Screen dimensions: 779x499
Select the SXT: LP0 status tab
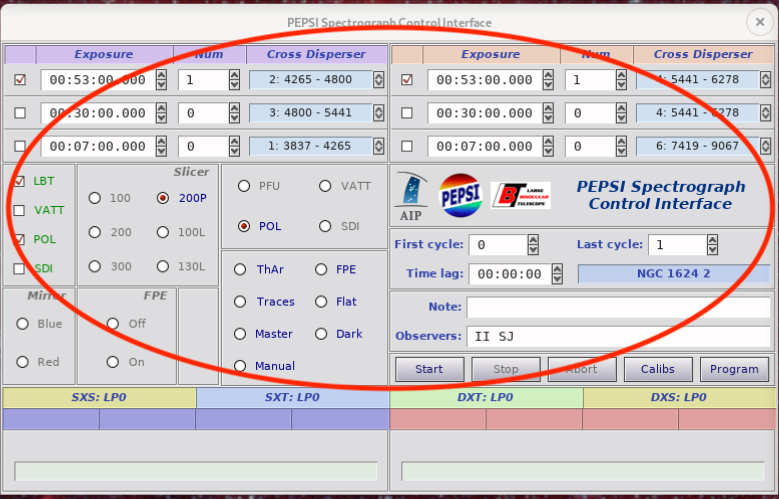tap(293, 397)
